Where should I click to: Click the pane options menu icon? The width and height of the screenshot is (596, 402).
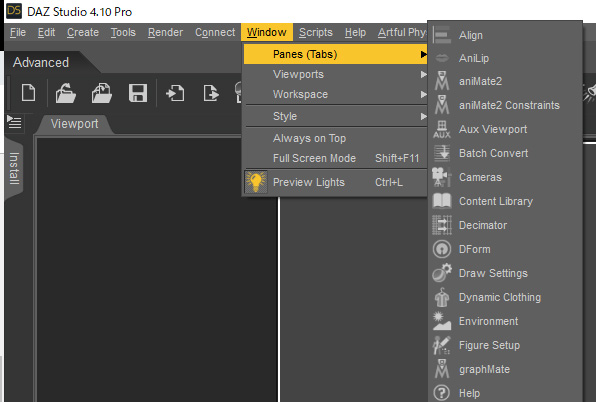[x=14, y=122]
